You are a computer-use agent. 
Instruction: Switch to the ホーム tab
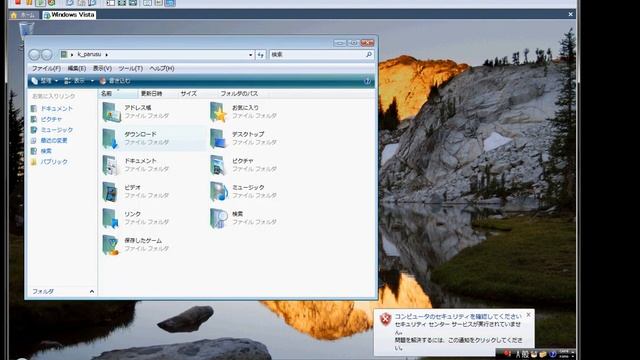pyautogui.click(x=24, y=15)
